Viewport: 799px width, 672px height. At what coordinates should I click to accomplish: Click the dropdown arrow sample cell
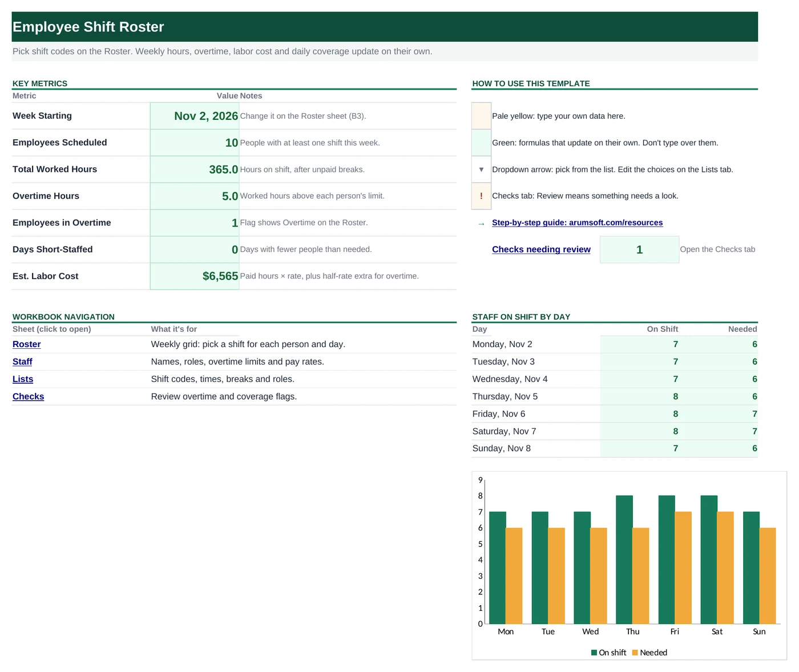point(481,170)
